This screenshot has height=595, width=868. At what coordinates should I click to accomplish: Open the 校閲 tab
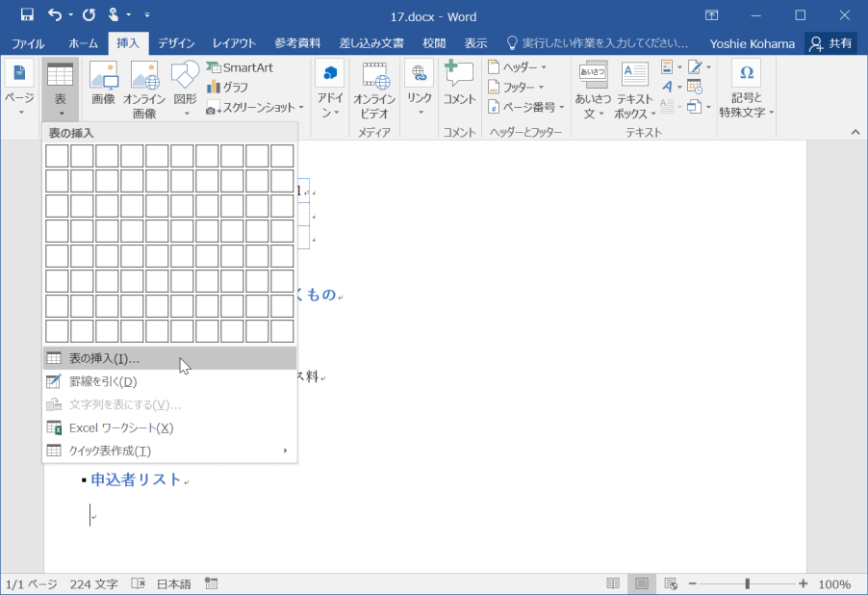point(433,43)
